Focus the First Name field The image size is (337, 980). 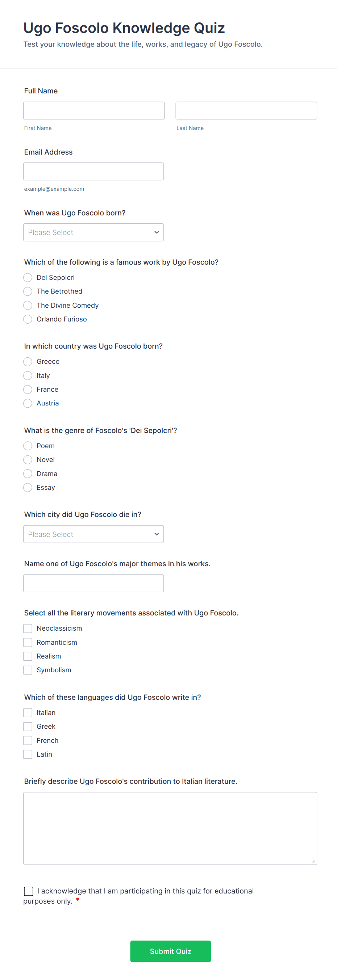coord(94,110)
